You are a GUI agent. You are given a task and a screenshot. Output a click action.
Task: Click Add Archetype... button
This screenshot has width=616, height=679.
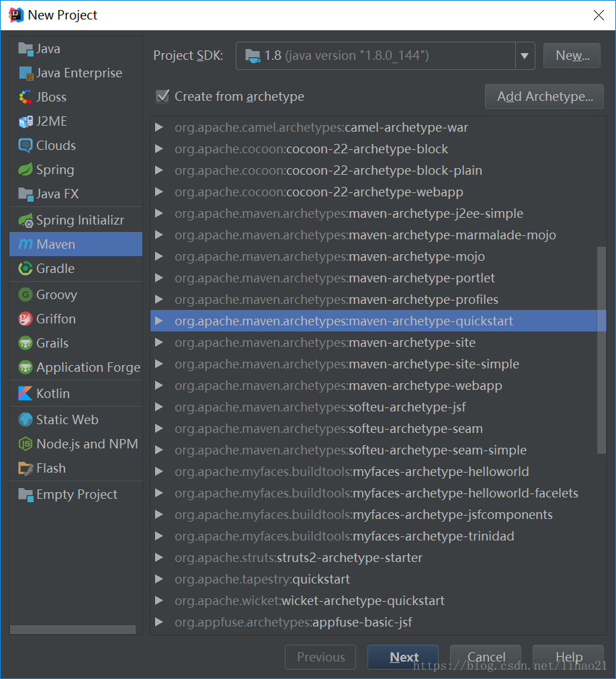tap(544, 96)
